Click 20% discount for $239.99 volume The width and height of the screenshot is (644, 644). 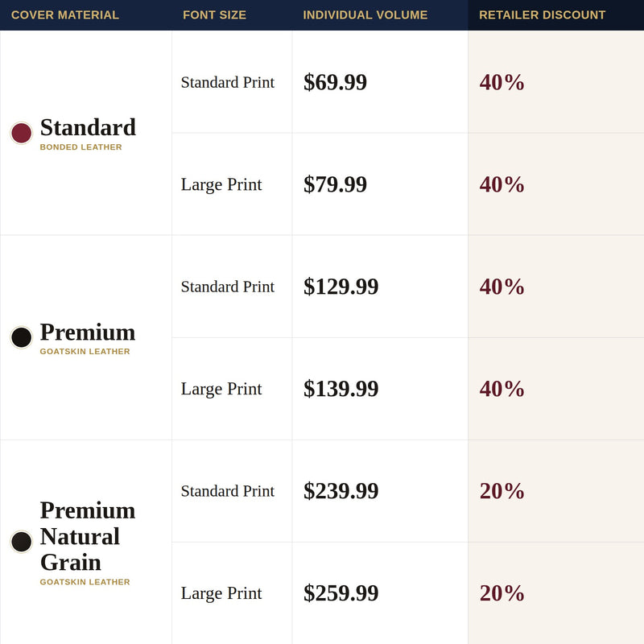(502, 491)
